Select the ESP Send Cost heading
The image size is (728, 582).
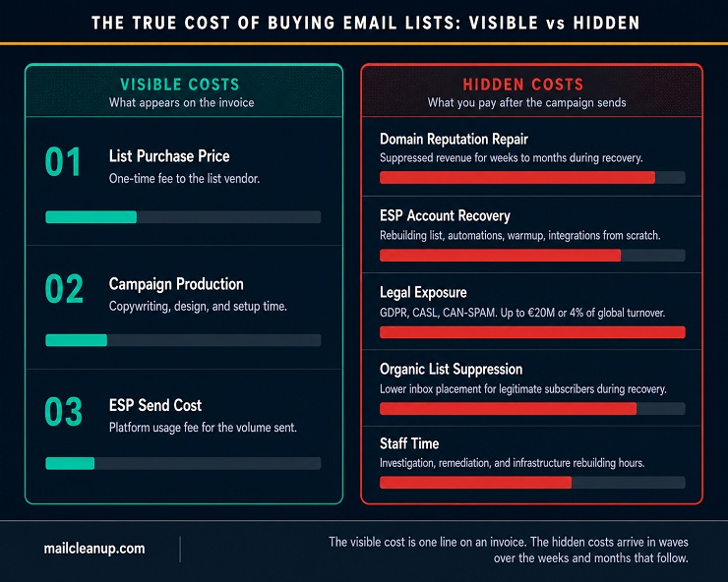tap(155, 405)
